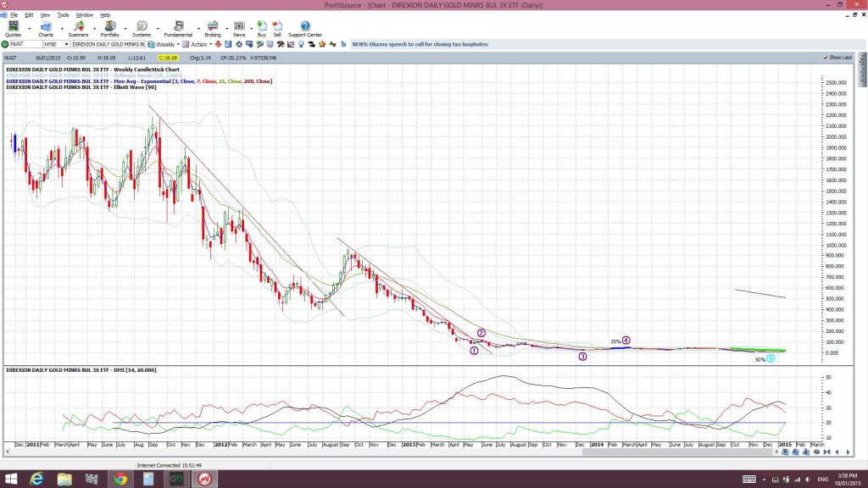Open the File menu
This screenshot has width=868, height=488.
14,15
